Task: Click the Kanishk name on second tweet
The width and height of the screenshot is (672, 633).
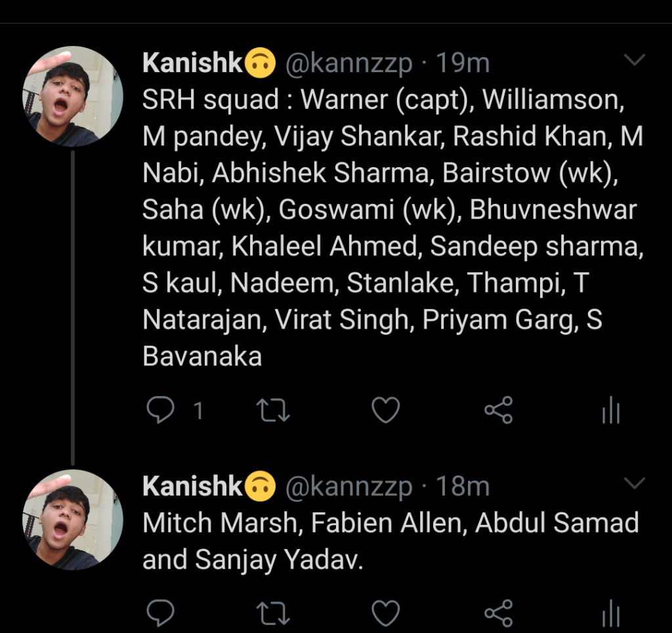Action: point(192,486)
